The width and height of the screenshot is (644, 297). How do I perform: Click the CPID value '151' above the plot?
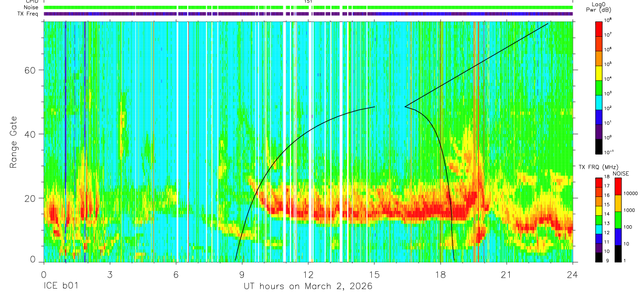click(x=308, y=2)
